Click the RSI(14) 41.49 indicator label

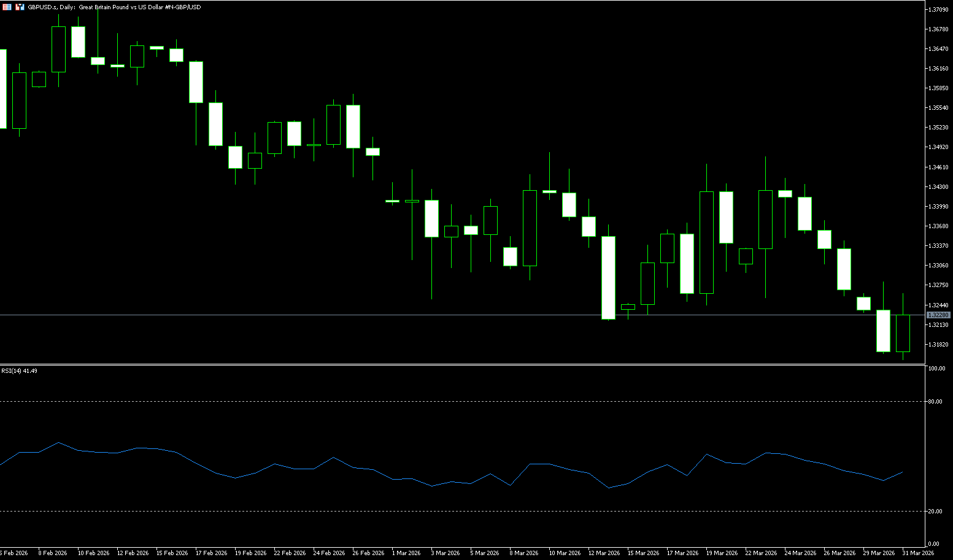coord(19,371)
